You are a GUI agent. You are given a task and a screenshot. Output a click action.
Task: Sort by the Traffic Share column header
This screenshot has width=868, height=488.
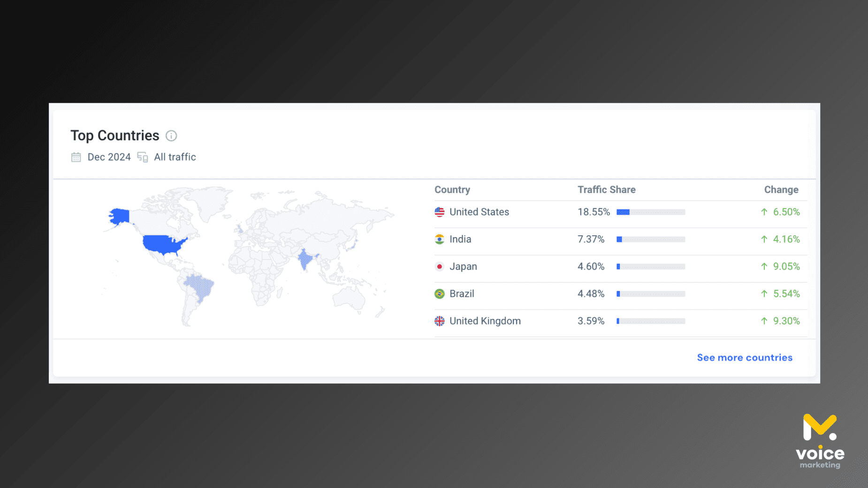[606, 190]
